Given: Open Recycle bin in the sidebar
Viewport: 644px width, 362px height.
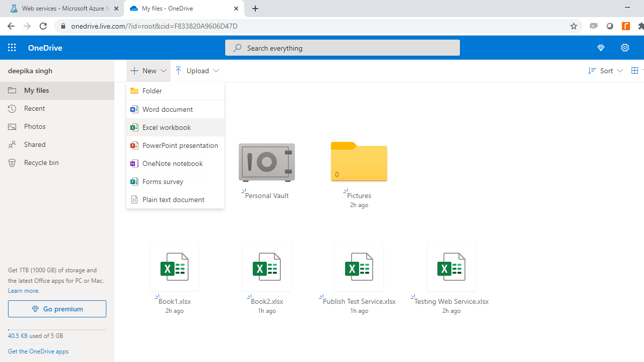Looking at the screenshot, I should pos(57,162).
